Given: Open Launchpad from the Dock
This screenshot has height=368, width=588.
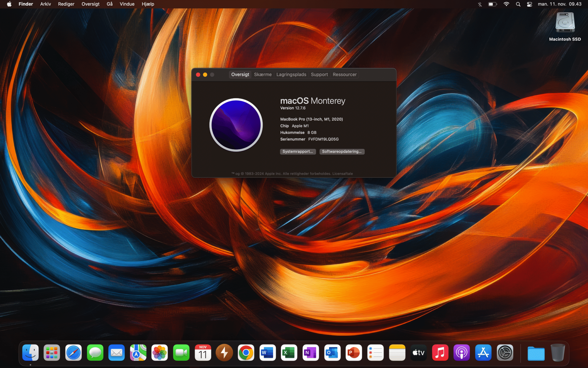Looking at the screenshot, I should pos(52,353).
